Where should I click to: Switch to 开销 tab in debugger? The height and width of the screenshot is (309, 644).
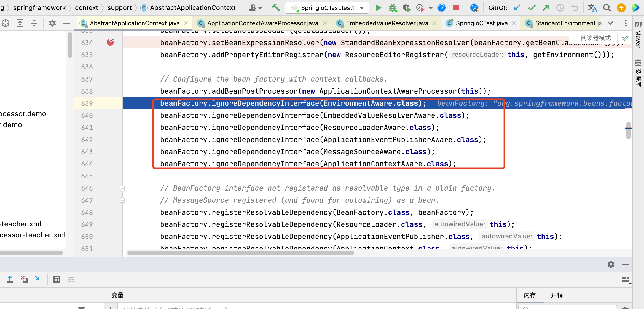click(557, 295)
